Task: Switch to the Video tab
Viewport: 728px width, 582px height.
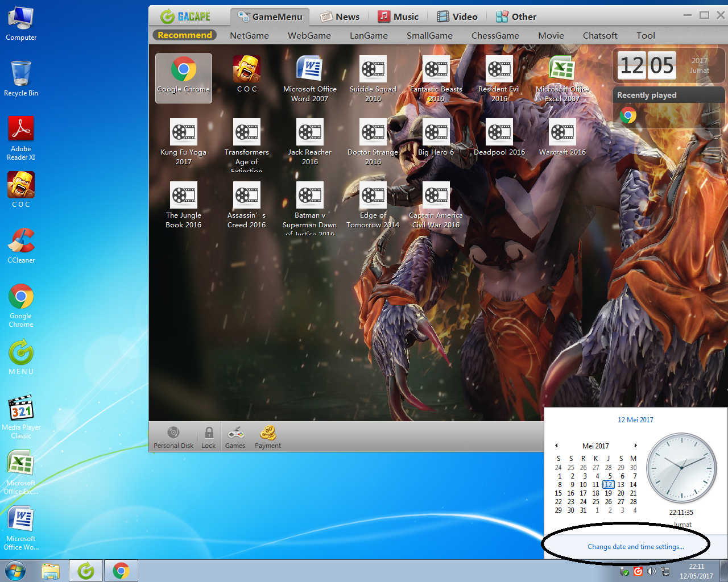Action: (457, 16)
